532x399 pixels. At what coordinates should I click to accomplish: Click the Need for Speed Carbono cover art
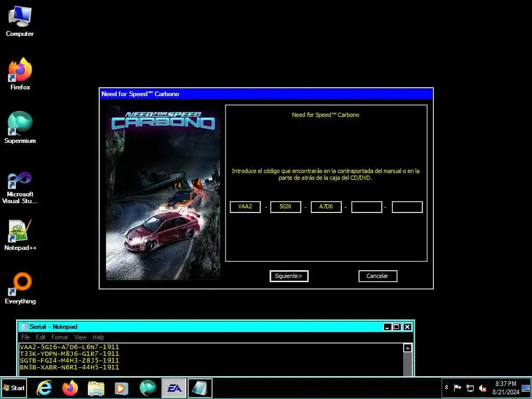point(163,192)
